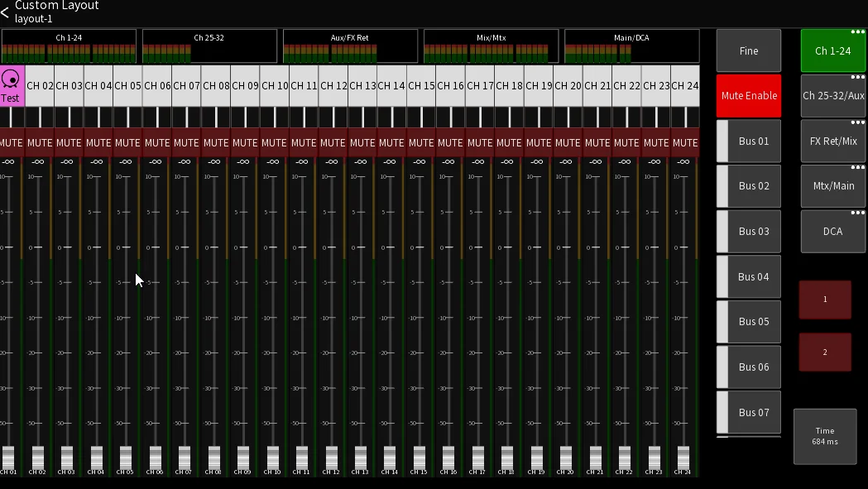Switch to the Ch 25-32/Aux layer
Image resolution: width=868 pixels, height=489 pixels.
click(x=833, y=96)
